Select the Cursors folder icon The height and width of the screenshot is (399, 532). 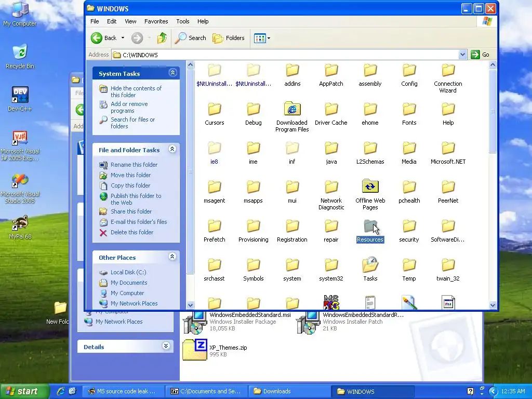point(215,109)
